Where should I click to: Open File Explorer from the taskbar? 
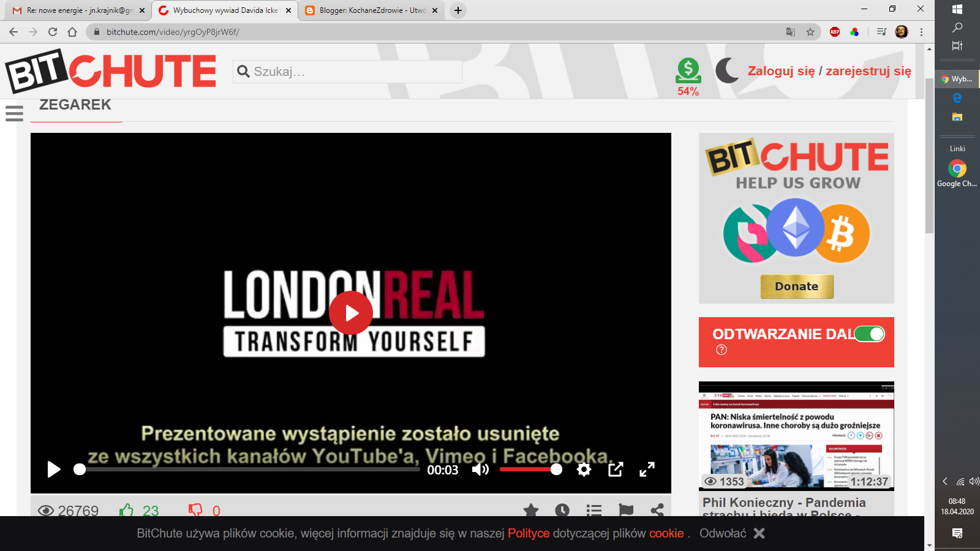pos(957,116)
